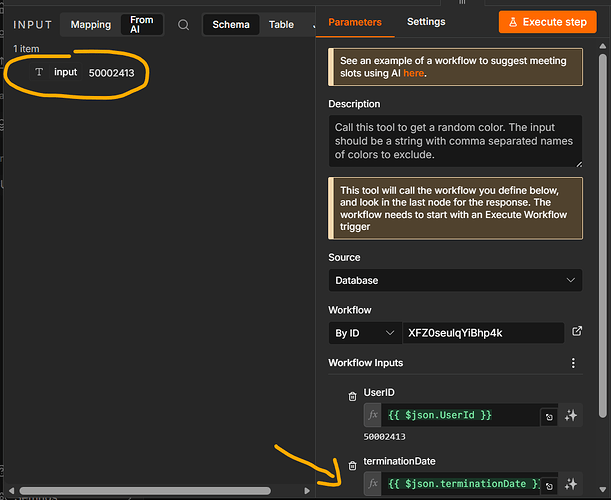Click the UserID expression field
This screenshot has width=611, height=500.
tap(461, 415)
